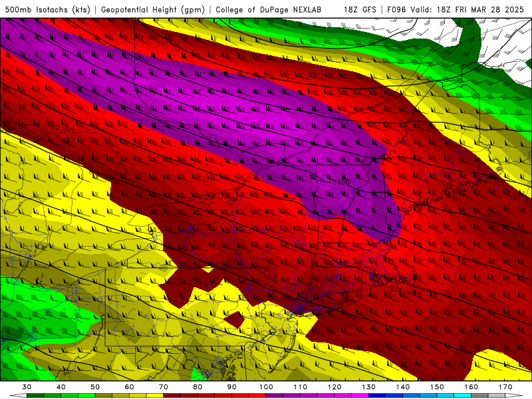
Task: Click the color scale label '60'
Action: tap(129, 387)
